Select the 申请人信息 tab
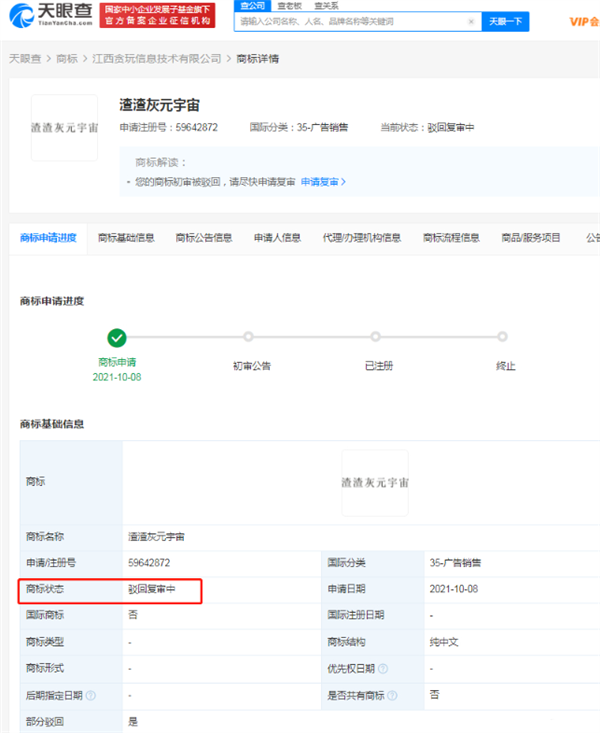 [277, 238]
